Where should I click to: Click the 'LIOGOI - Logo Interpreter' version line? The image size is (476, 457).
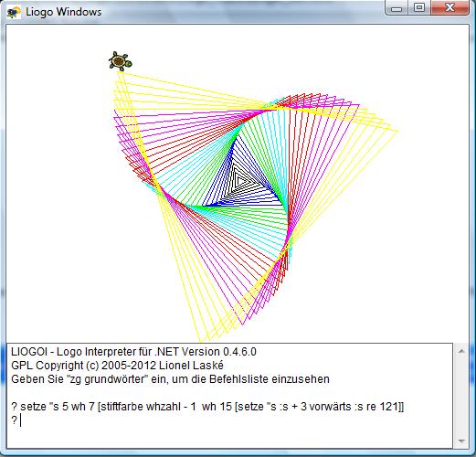[x=133, y=352]
